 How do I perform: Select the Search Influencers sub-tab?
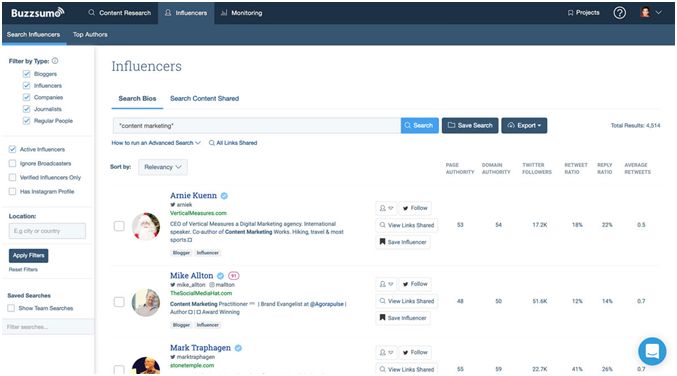tap(34, 35)
